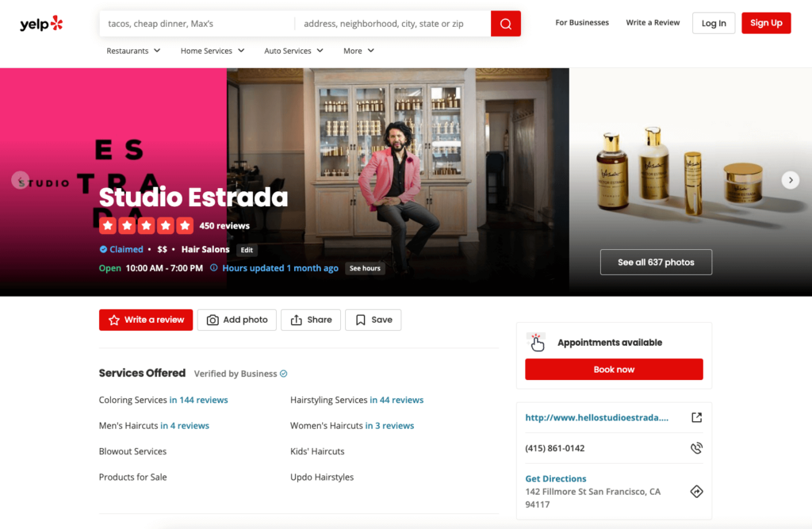Image resolution: width=812 pixels, height=529 pixels.
Task: Click Kids' Haircuts text
Action: pos(317,451)
